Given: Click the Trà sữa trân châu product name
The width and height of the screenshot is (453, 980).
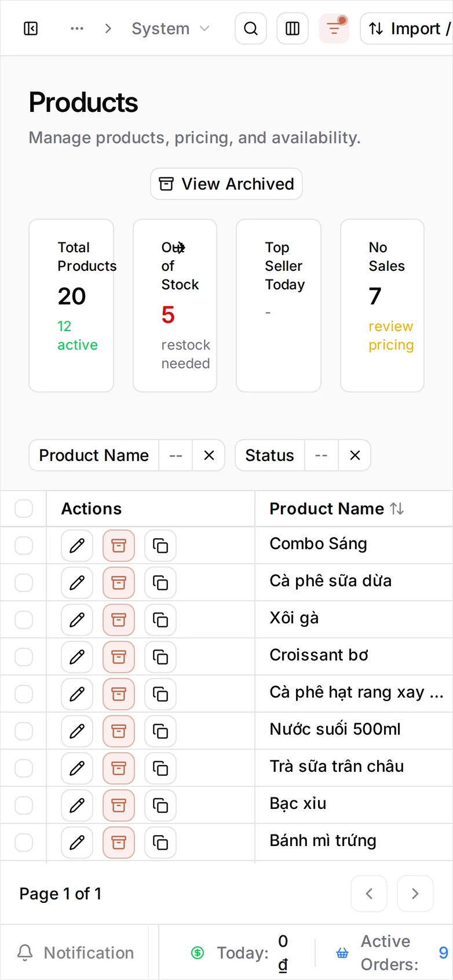Looking at the screenshot, I should [337, 766].
